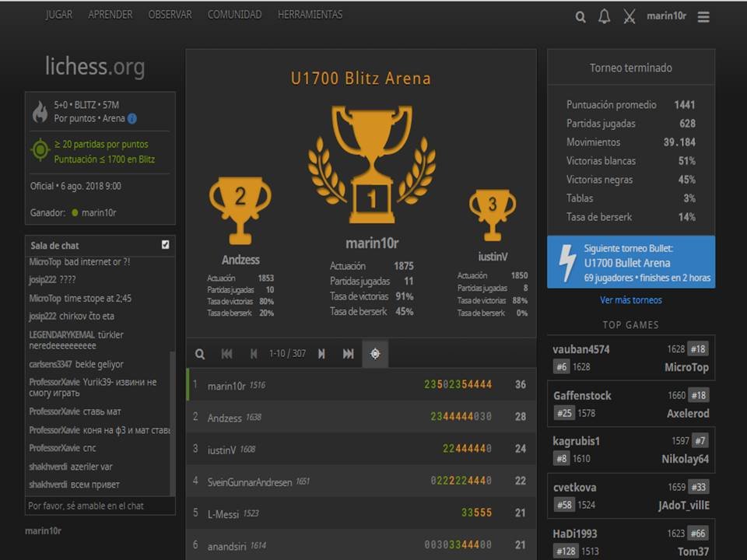The width and height of the screenshot is (747, 560).
Task: Open the search icon in top bar
Action: pyautogui.click(x=580, y=17)
